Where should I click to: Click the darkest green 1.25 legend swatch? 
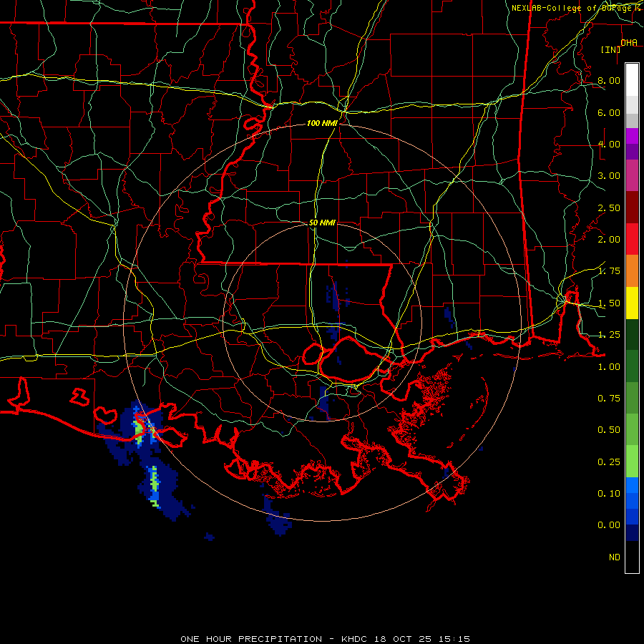tap(632, 334)
